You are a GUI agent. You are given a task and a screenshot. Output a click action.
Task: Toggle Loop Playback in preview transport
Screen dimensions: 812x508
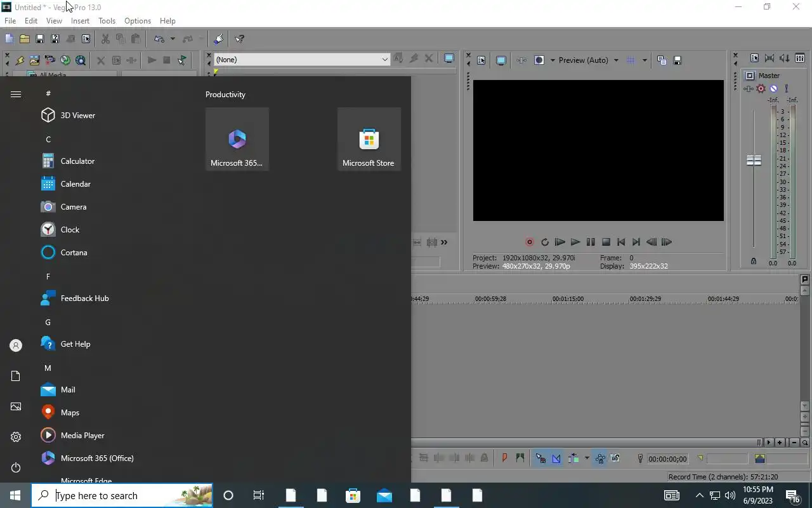544,242
